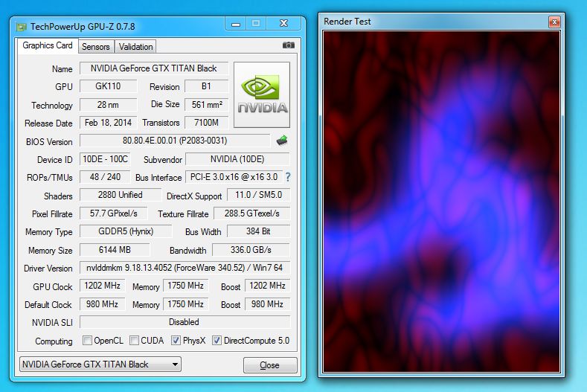Click the Release Date value Feb 18, 2014

click(x=108, y=123)
